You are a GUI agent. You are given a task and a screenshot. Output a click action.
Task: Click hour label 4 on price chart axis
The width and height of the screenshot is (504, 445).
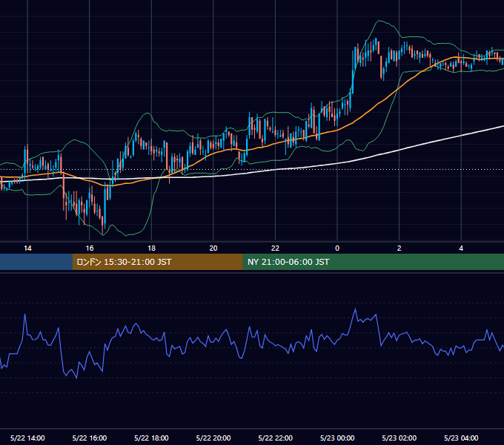pos(461,248)
